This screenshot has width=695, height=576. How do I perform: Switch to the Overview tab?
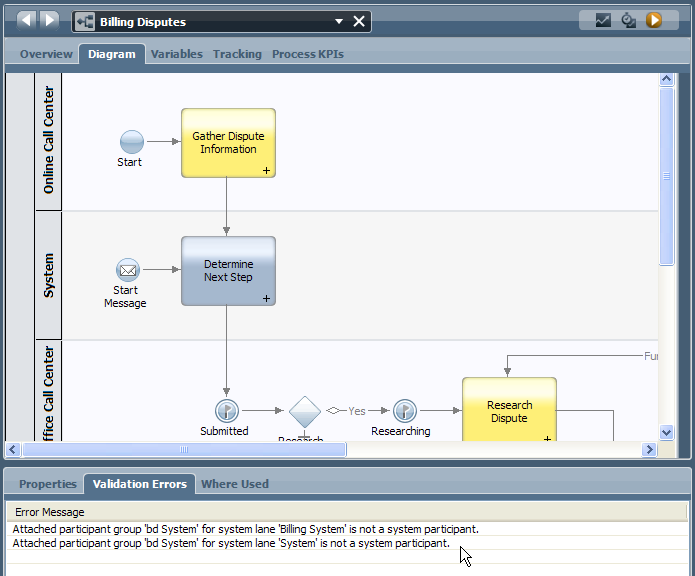(46, 54)
